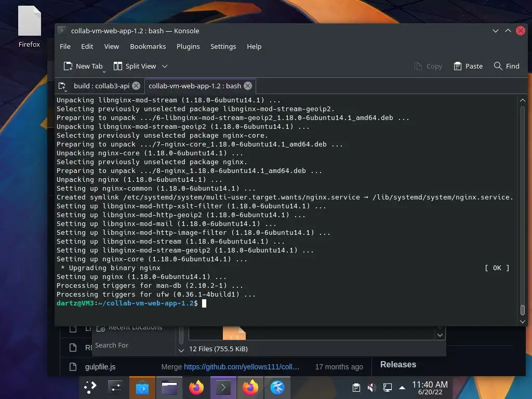532x399 pixels.
Task: Switch to the build : collab3-api tab
Action: (x=101, y=86)
